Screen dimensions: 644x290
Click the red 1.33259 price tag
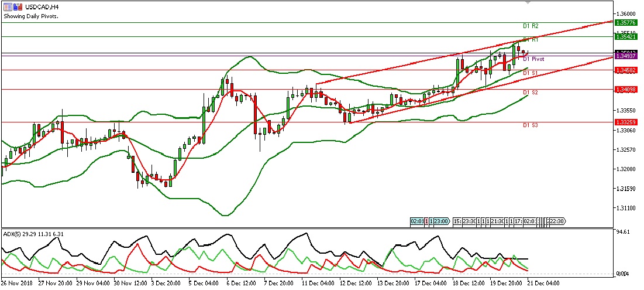pyautogui.click(x=626, y=122)
